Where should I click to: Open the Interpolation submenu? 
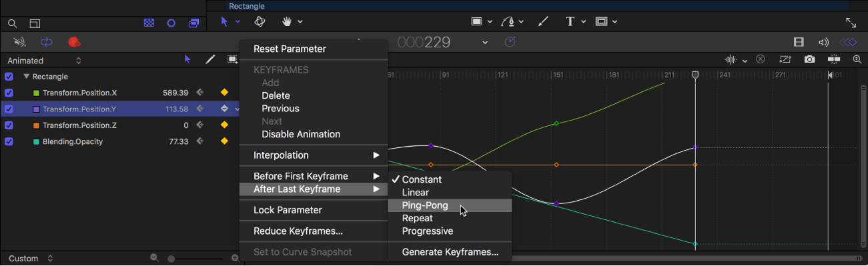[x=314, y=155]
